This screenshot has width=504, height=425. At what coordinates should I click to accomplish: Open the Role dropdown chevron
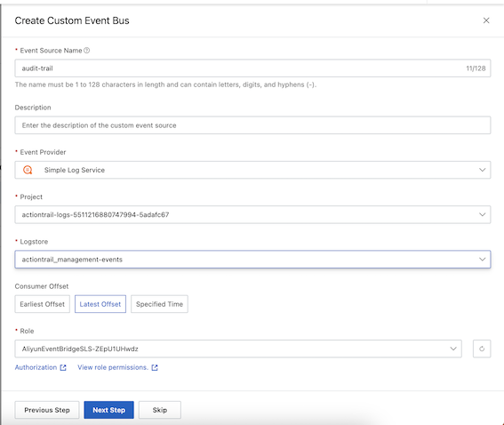(453, 349)
